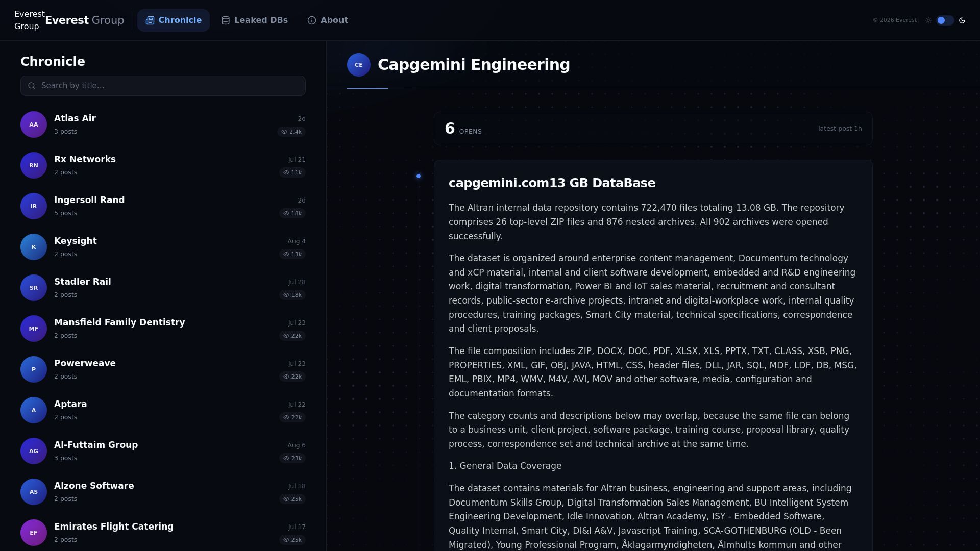Toggle the dark mode switch
This screenshot has height=551, width=980.
point(945,20)
